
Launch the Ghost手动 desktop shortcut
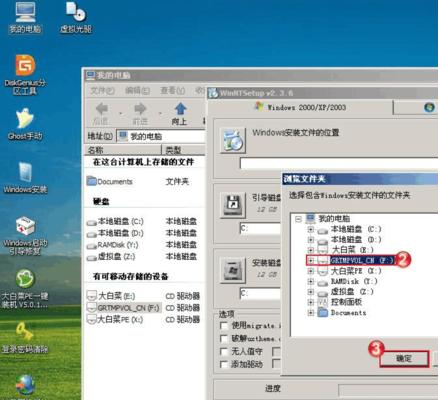(25, 119)
